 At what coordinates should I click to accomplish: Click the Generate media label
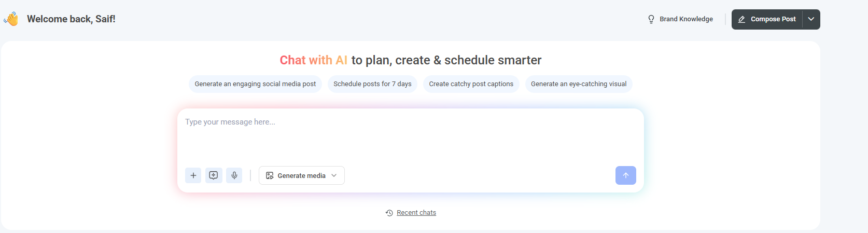pyautogui.click(x=301, y=176)
